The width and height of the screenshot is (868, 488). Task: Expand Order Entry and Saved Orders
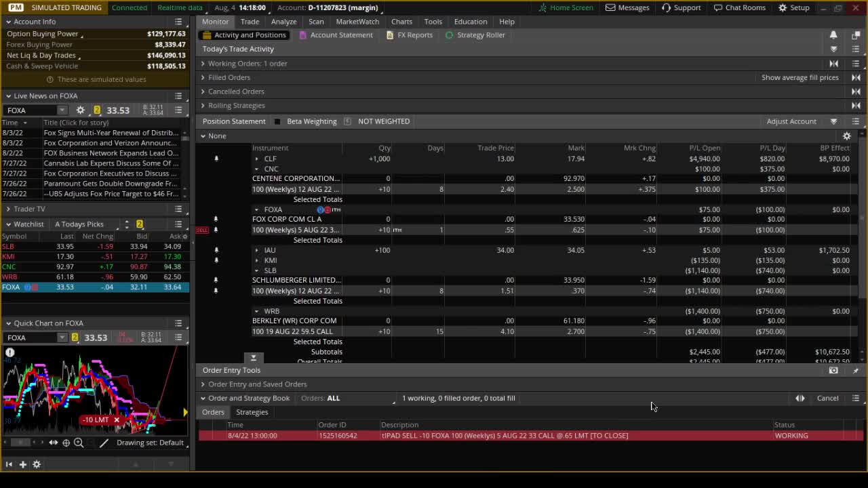click(x=203, y=384)
